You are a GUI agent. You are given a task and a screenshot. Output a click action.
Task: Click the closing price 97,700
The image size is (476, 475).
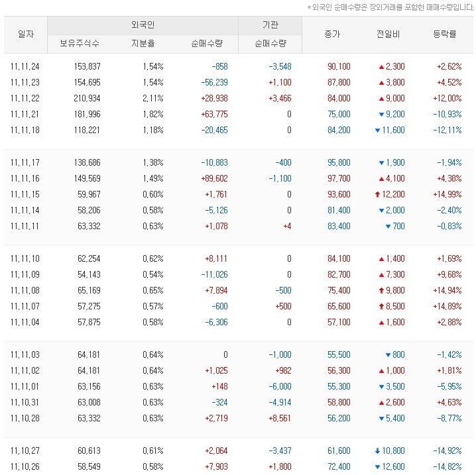[339, 178]
